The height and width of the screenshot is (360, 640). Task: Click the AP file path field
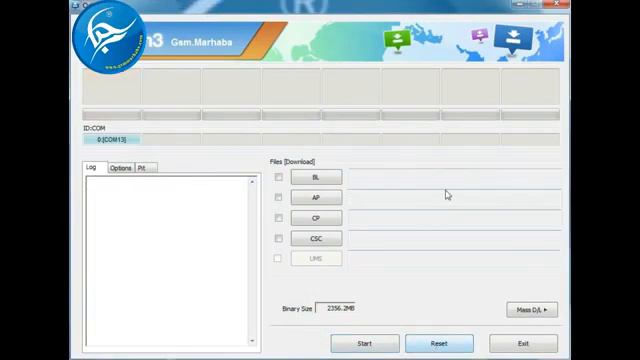point(454,199)
